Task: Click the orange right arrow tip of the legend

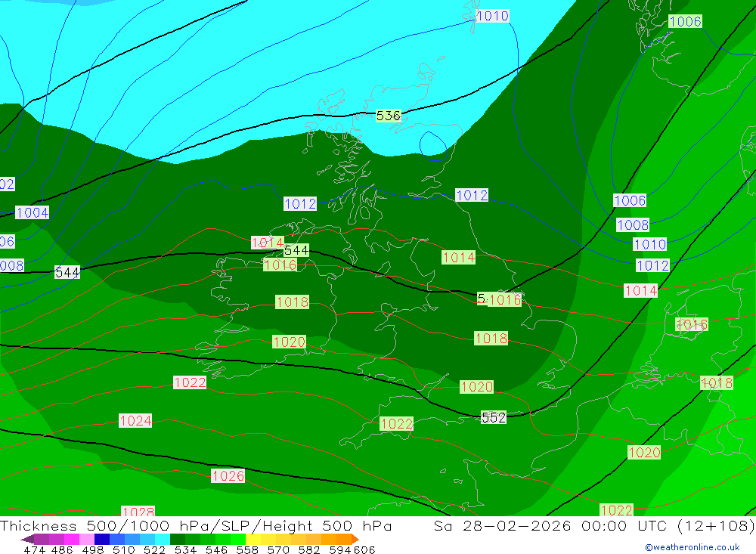Action: [355, 539]
